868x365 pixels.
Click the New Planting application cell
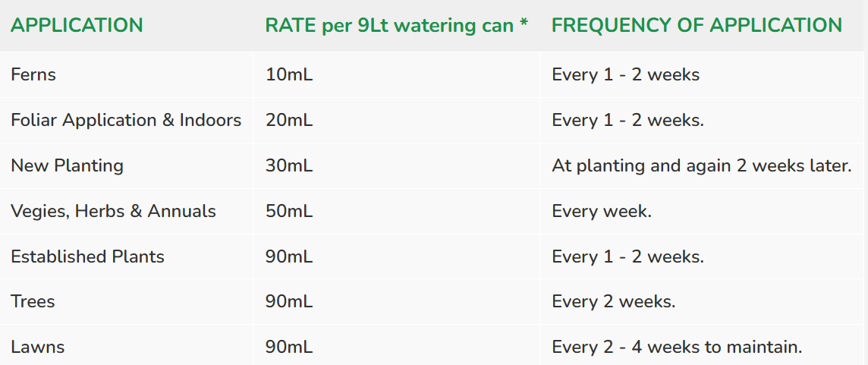click(x=67, y=165)
